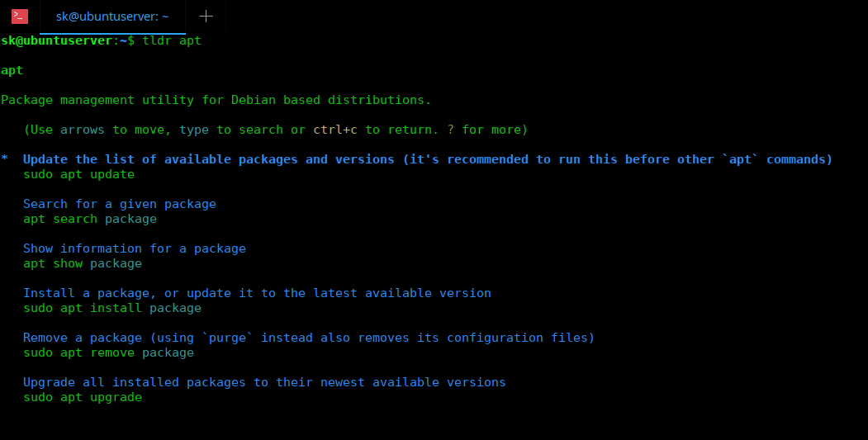
Task: Click the "Package management utility" description line
Action: click(x=216, y=100)
